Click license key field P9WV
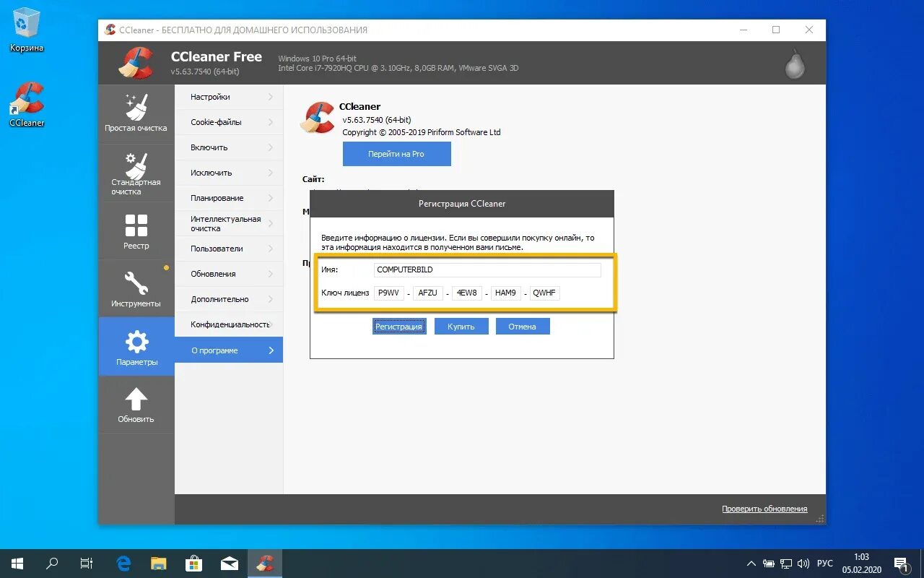Image resolution: width=924 pixels, height=578 pixels. pos(389,293)
